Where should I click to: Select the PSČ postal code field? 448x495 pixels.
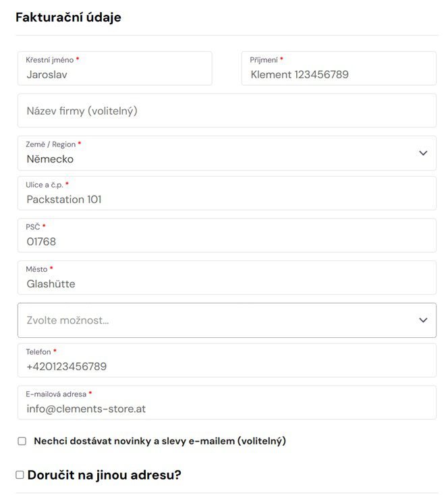pos(227,241)
